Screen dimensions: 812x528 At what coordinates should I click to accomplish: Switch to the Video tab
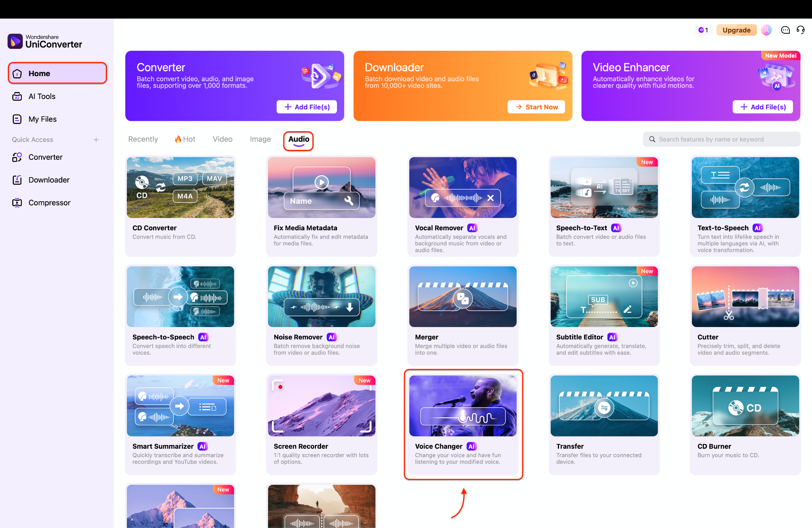click(222, 139)
